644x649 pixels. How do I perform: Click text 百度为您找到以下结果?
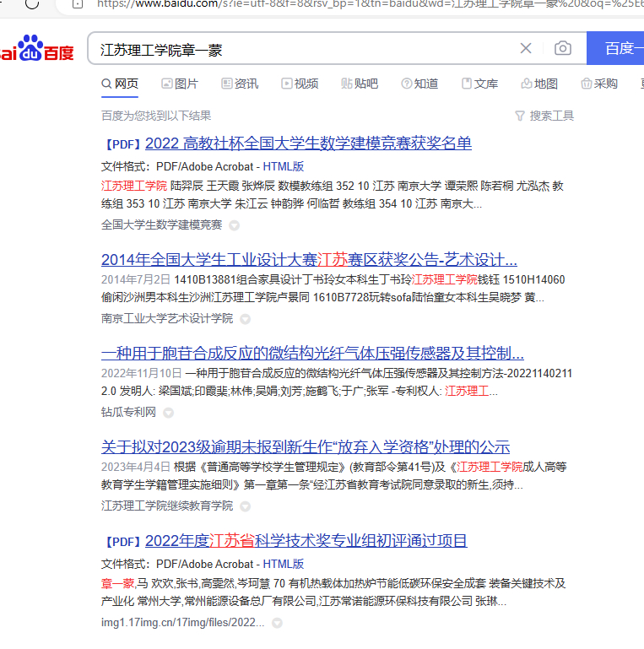pyautogui.click(x=156, y=116)
